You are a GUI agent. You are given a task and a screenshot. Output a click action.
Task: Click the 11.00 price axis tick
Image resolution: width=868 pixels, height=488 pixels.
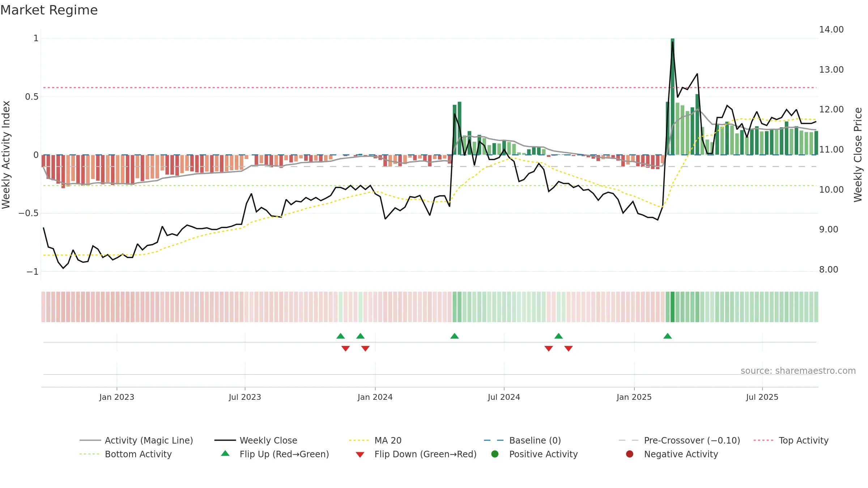click(x=831, y=149)
